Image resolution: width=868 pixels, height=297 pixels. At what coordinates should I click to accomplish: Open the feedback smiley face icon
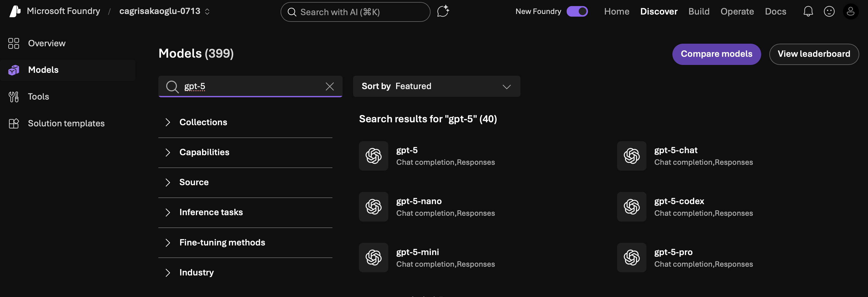click(829, 11)
